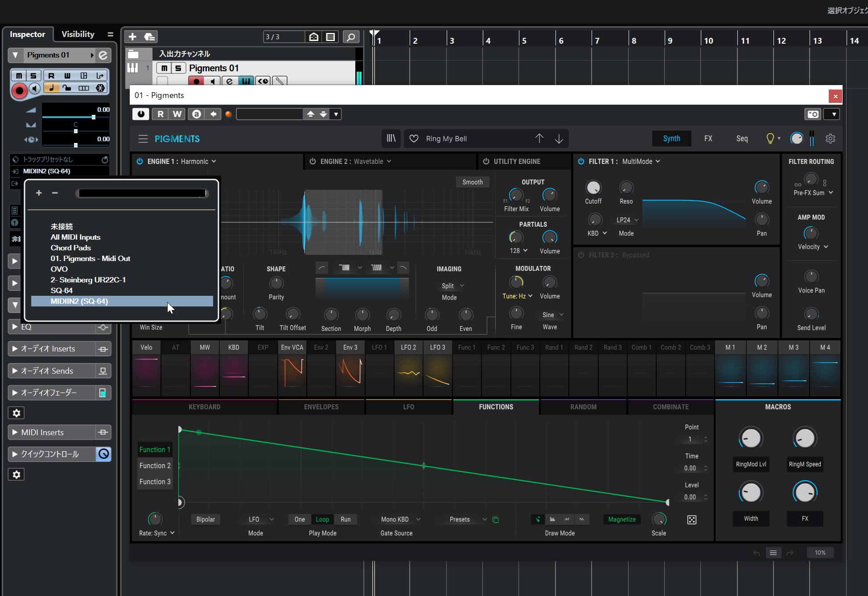Toggle plugin bypass power button in header
Viewport: 868px width, 596px height.
click(x=141, y=114)
